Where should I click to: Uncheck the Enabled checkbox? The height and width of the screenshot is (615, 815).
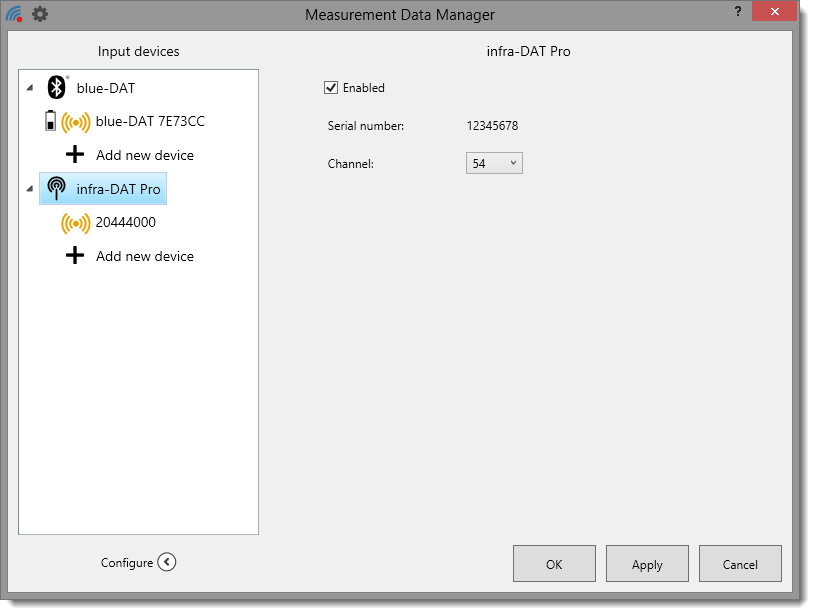click(x=332, y=88)
